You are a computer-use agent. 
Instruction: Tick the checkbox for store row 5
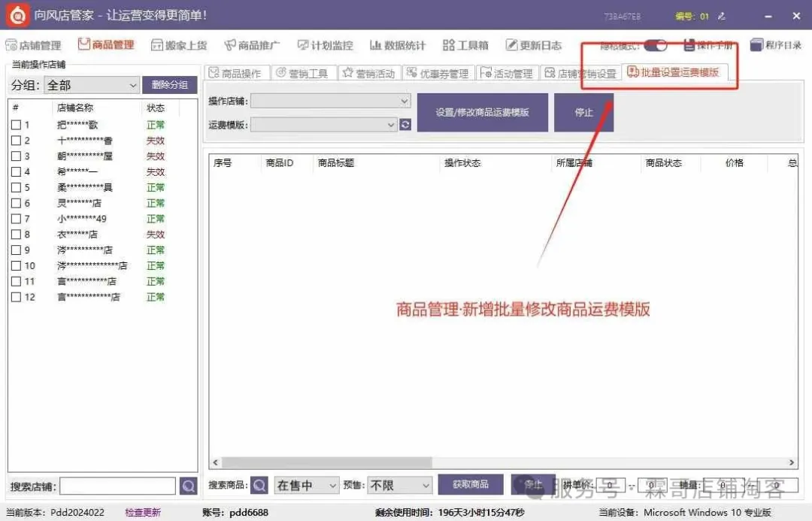pyautogui.click(x=16, y=187)
